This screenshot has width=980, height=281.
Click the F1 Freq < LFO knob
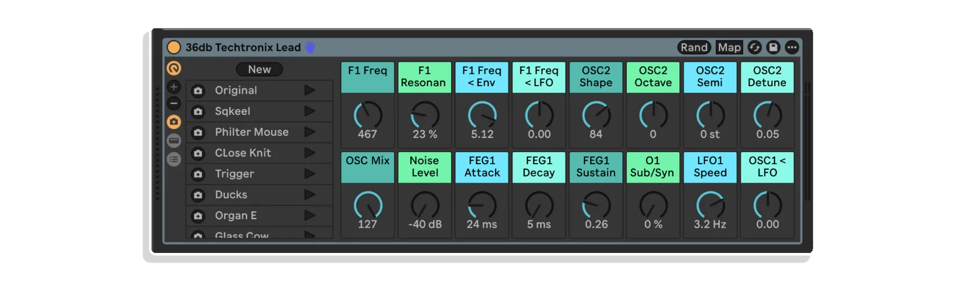click(540, 115)
